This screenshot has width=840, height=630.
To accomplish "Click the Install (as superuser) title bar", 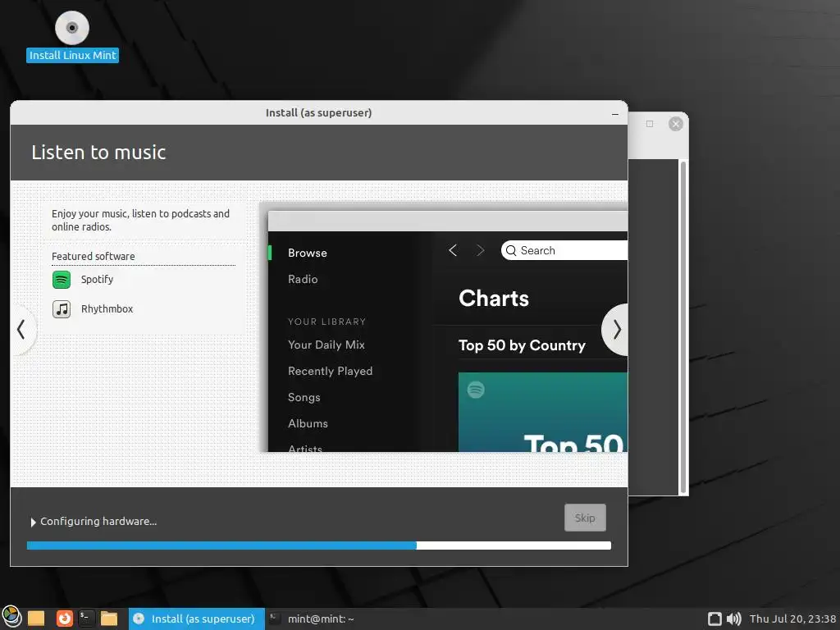I will point(319,113).
